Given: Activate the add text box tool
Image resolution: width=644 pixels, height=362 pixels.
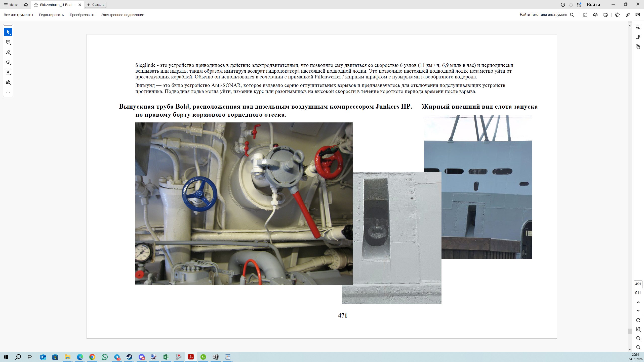Looking at the screenshot, I should [8, 72].
